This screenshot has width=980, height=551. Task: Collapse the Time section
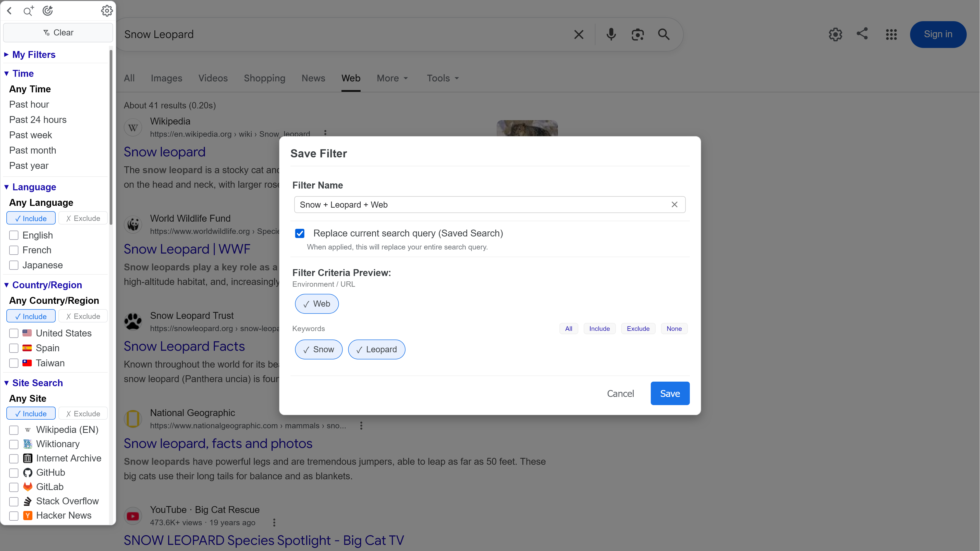click(19, 73)
